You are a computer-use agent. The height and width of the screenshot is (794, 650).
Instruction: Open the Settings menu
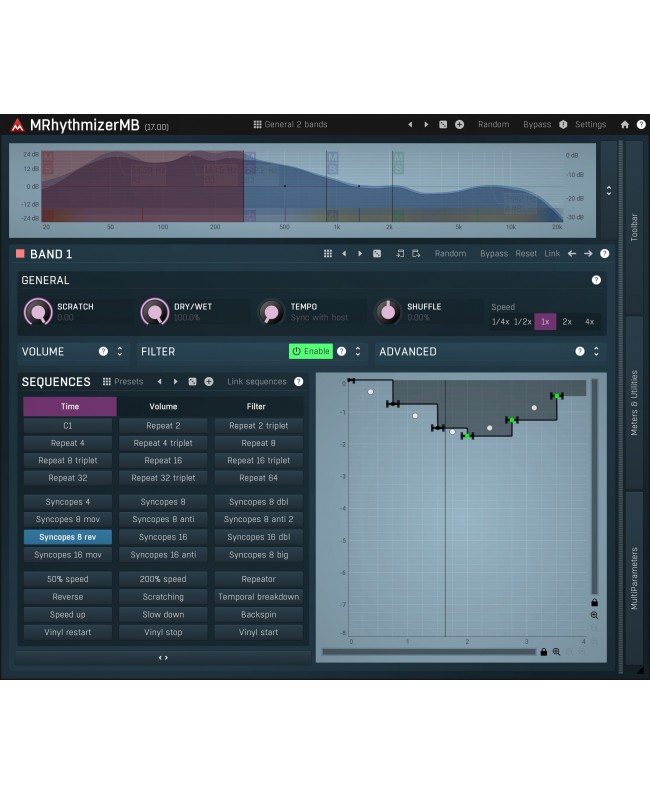(590, 125)
